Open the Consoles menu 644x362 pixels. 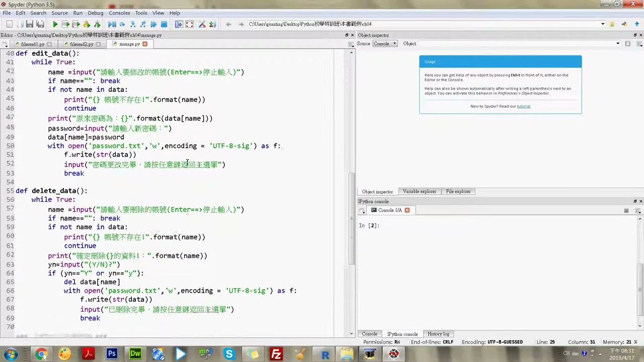click(119, 13)
